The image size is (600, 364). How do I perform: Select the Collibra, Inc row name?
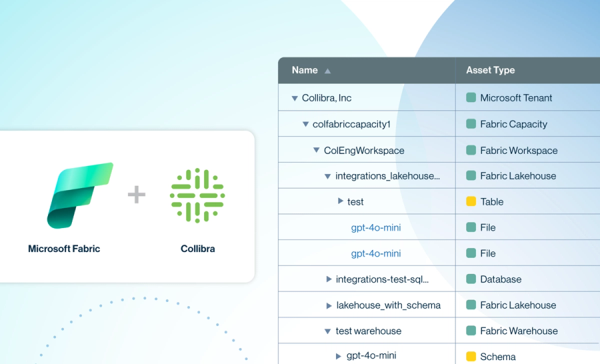pos(327,98)
